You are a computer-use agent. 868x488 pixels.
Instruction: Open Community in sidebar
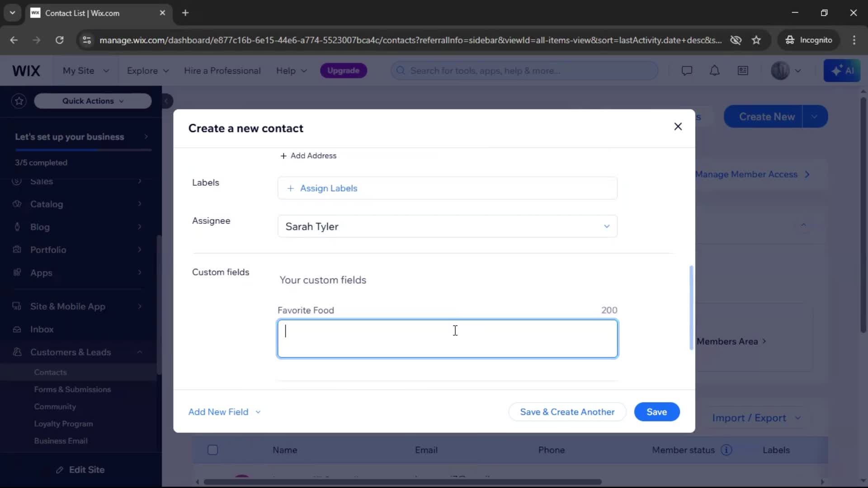pos(55,407)
